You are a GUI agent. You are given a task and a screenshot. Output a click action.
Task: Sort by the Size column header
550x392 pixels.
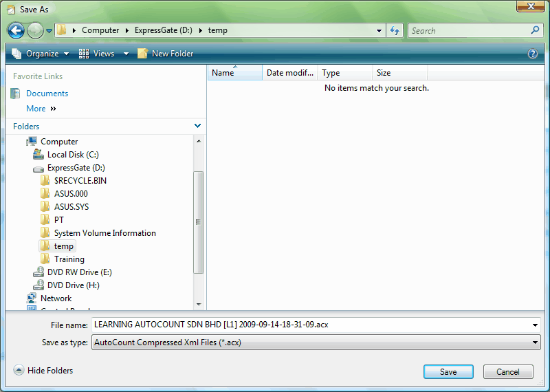tap(400, 73)
